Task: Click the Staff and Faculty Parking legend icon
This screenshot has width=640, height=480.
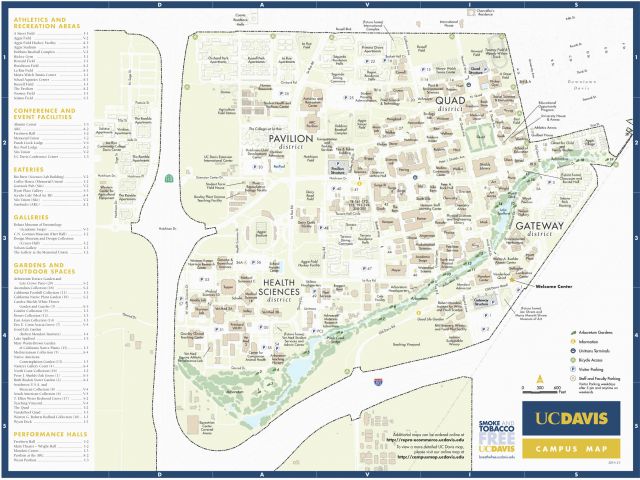Action: (x=573, y=379)
